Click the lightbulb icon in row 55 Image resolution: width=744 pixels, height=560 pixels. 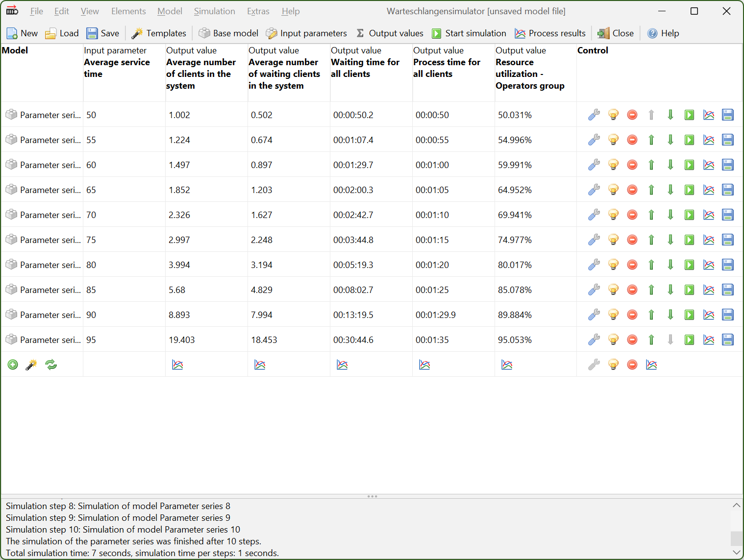613,140
